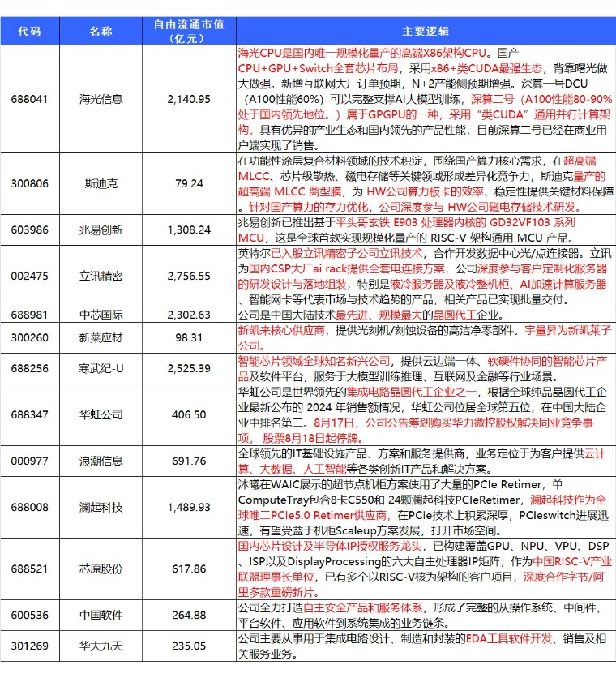Select stock code 688981
Viewport: 616px width, 678px height.
pos(30,315)
